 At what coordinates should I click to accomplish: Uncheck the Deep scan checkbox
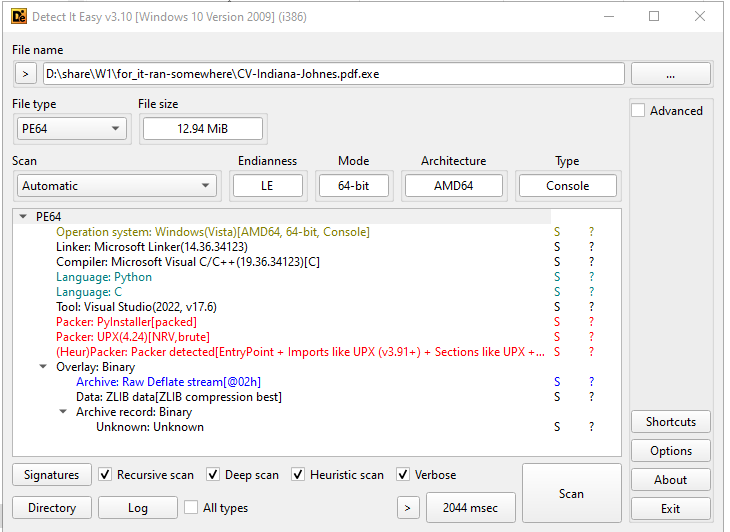(x=213, y=475)
